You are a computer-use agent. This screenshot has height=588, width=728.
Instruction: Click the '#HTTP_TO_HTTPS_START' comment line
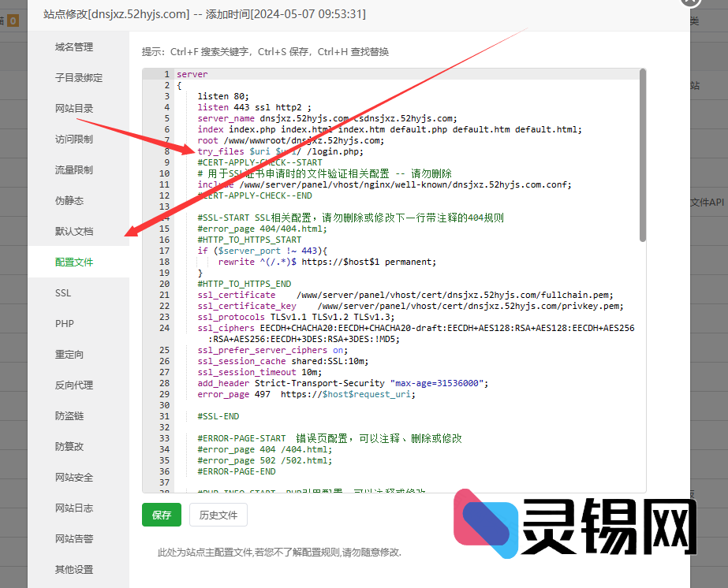click(249, 240)
